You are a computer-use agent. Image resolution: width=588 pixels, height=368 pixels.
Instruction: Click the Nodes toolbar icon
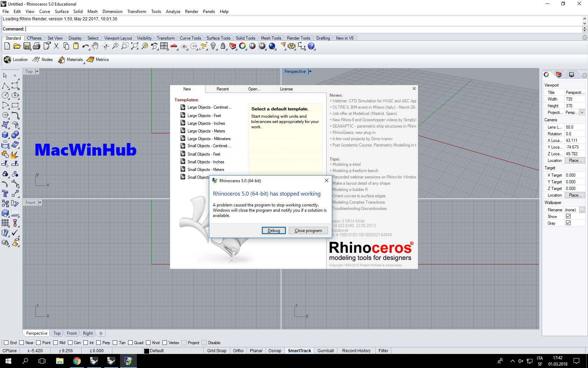tap(36, 60)
